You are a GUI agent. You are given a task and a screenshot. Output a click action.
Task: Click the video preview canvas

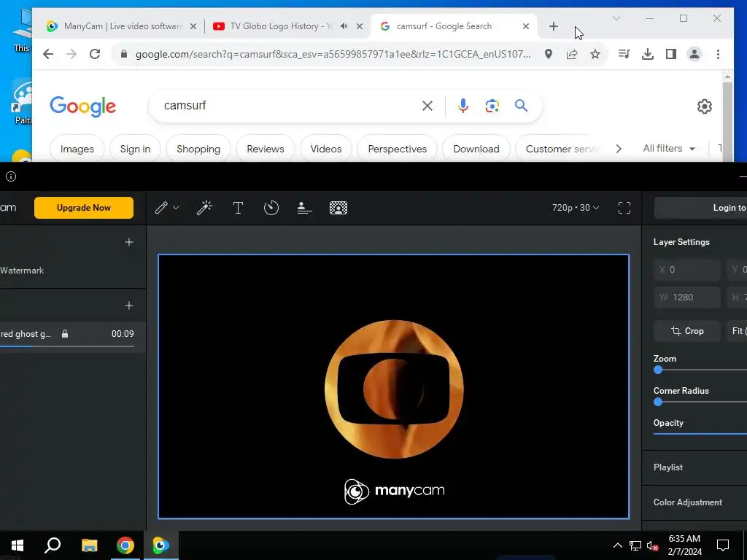click(393, 386)
